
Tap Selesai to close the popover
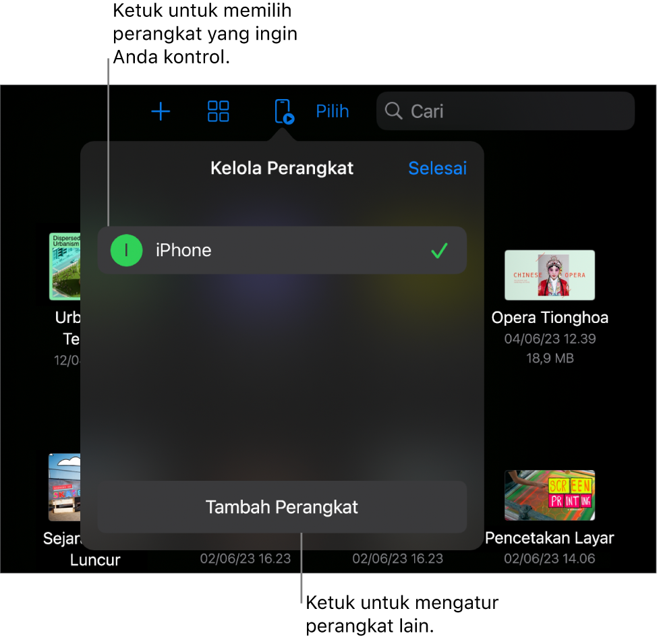tap(438, 169)
